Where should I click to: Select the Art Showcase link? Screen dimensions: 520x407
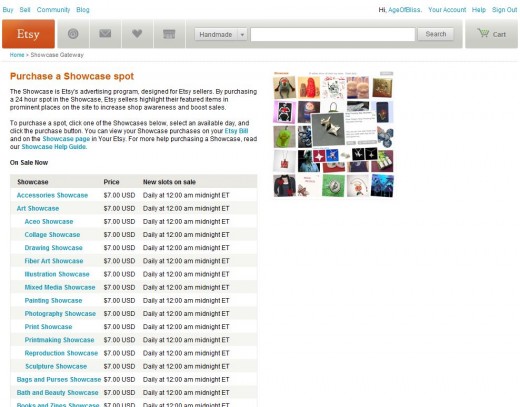tap(38, 208)
